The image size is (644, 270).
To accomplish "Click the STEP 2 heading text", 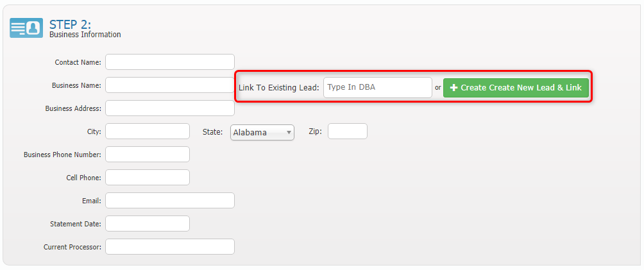I will coord(70,24).
